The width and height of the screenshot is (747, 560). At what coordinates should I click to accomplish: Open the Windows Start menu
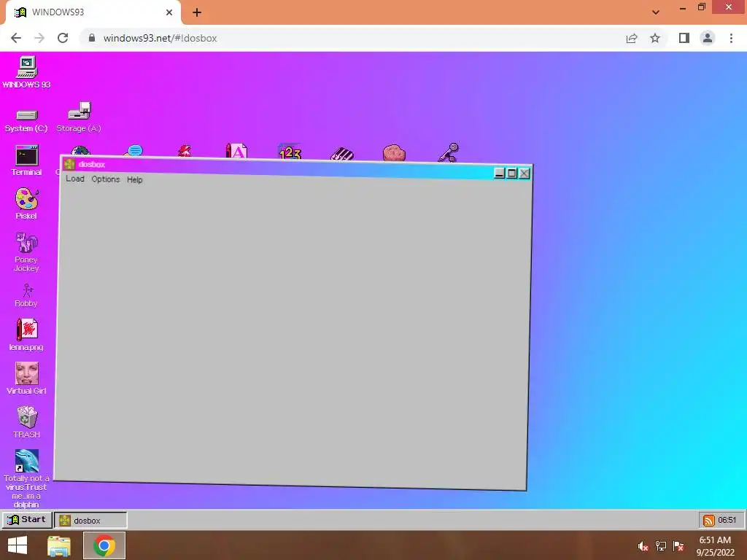tap(18, 545)
